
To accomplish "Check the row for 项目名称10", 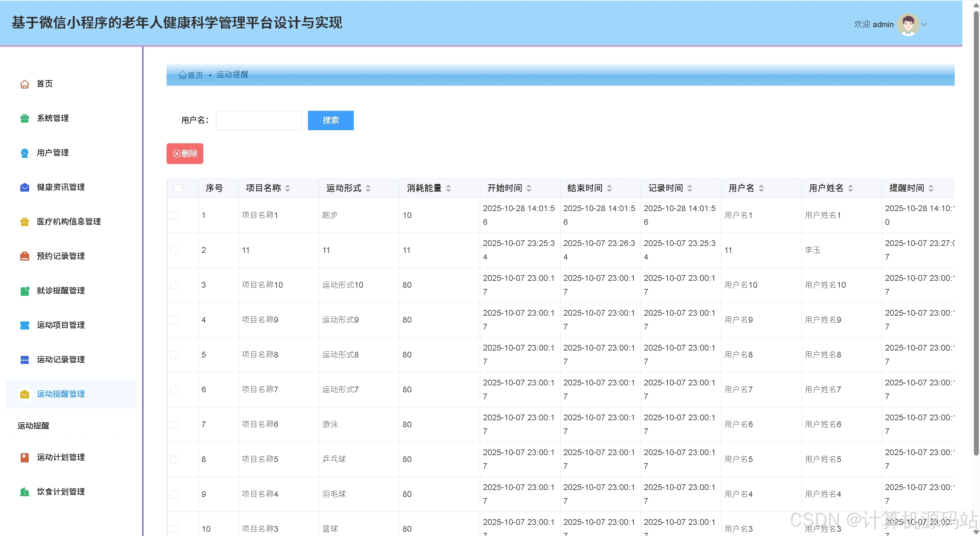I will click(x=174, y=285).
